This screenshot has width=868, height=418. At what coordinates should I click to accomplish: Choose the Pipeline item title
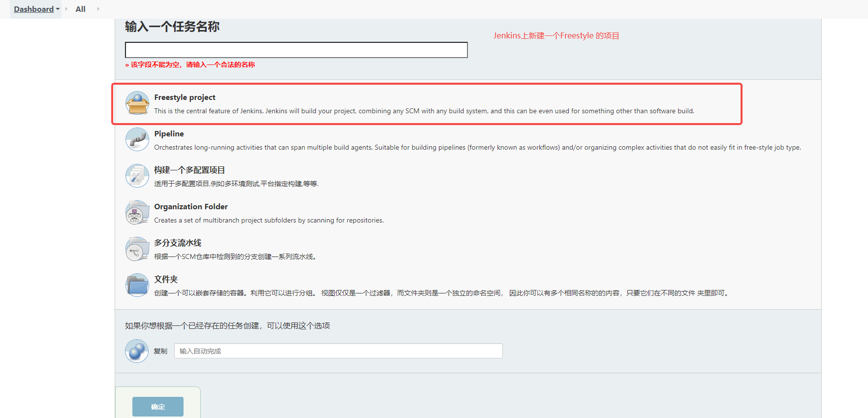coord(169,134)
